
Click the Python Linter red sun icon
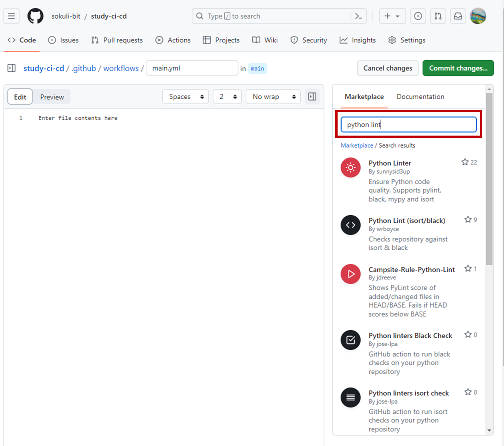click(x=351, y=168)
